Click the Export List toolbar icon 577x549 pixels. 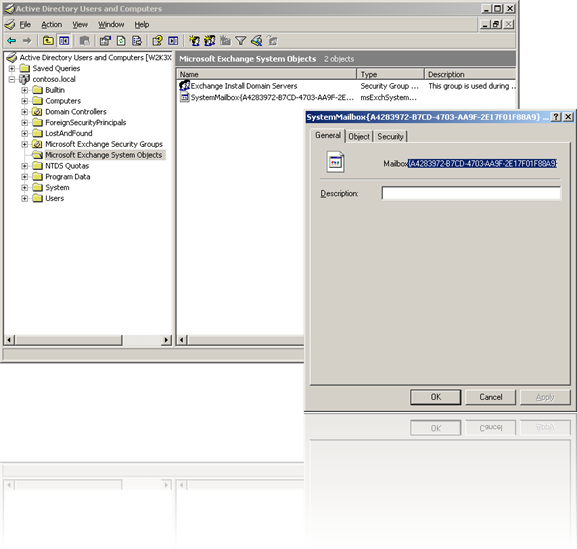137,40
